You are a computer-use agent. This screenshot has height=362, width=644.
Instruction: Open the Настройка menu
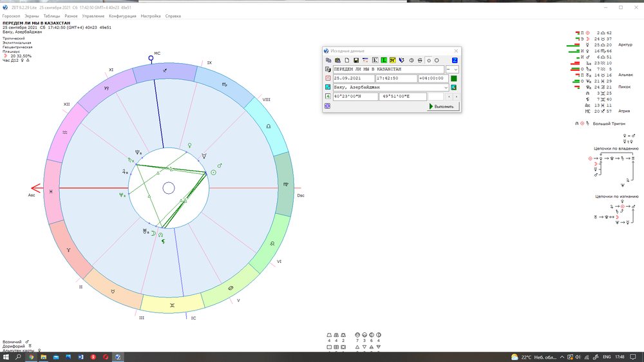151,16
